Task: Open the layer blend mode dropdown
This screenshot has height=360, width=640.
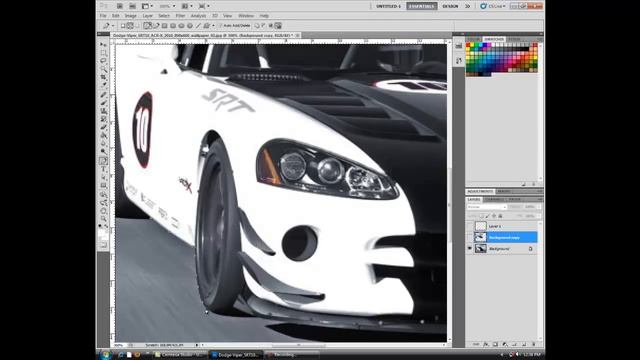Action: pyautogui.click(x=487, y=207)
